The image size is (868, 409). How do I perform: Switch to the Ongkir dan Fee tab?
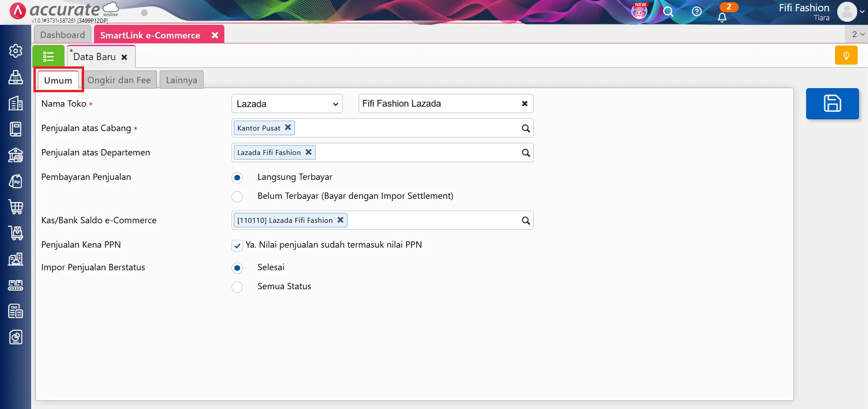[119, 80]
